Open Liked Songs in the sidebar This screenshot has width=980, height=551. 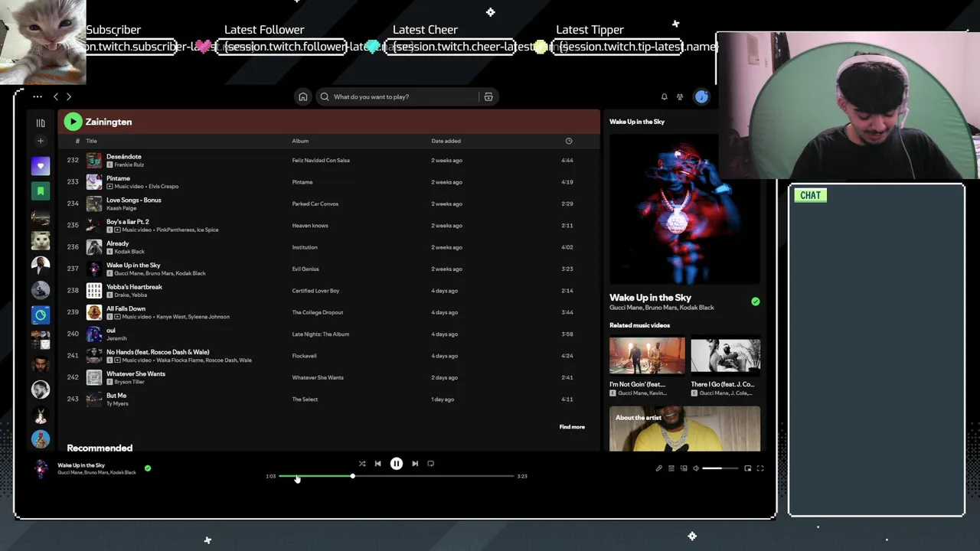[x=41, y=166]
